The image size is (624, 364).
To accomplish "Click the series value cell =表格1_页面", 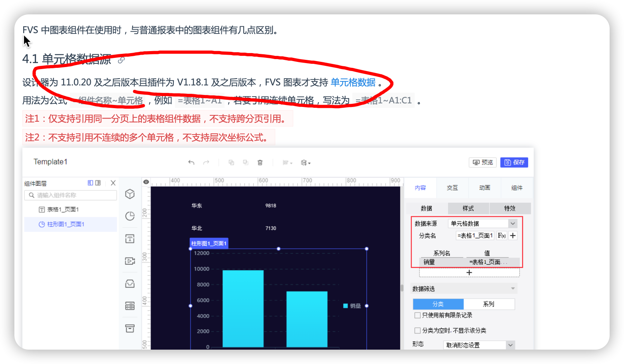I will pos(488,262).
